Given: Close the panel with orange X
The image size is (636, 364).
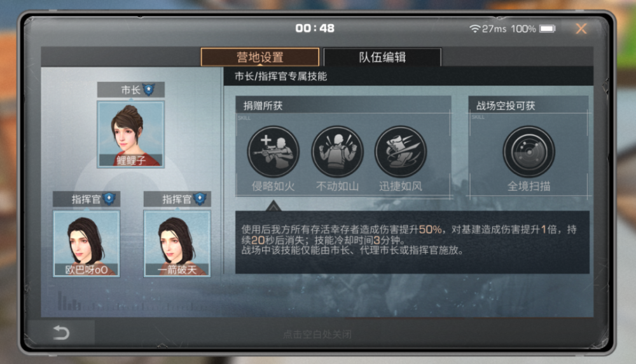Looking at the screenshot, I should [x=581, y=29].
